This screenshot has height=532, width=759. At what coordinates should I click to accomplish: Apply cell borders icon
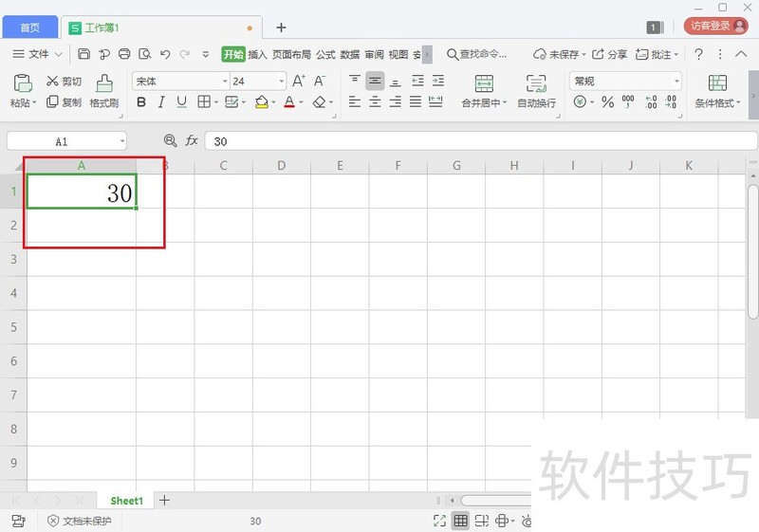pyautogui.click(x=204, y=101)
